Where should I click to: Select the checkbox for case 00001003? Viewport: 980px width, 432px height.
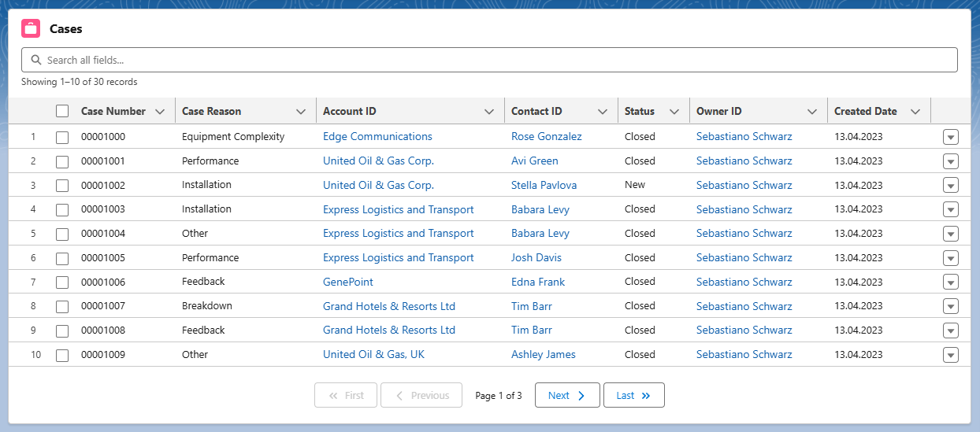(x=62, y=210)
